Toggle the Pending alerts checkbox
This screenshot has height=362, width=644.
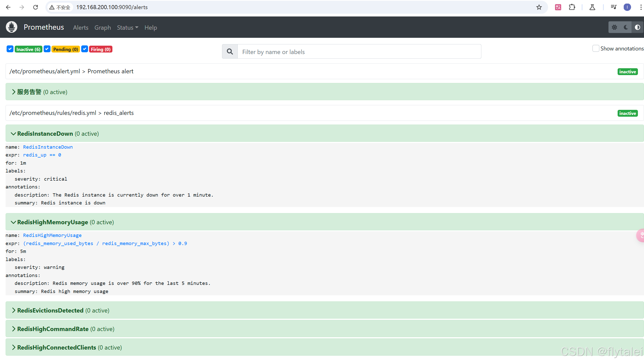(x=47, y=49)
